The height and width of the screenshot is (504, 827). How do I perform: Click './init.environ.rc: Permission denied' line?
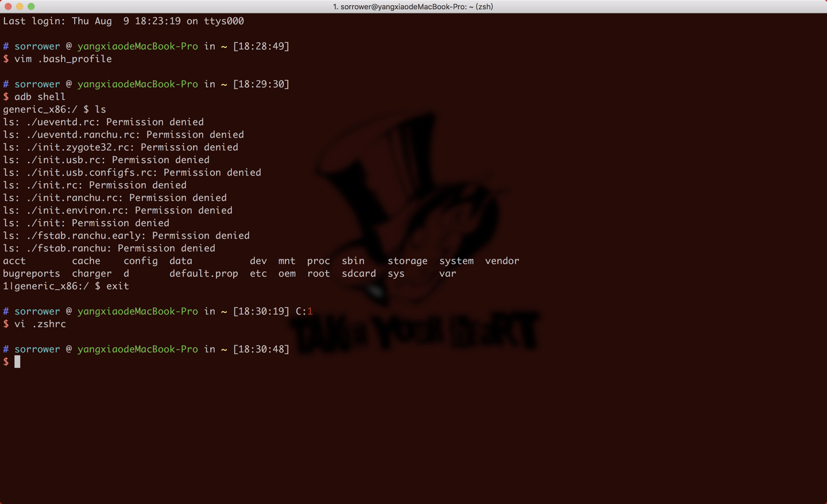point(118,211)
